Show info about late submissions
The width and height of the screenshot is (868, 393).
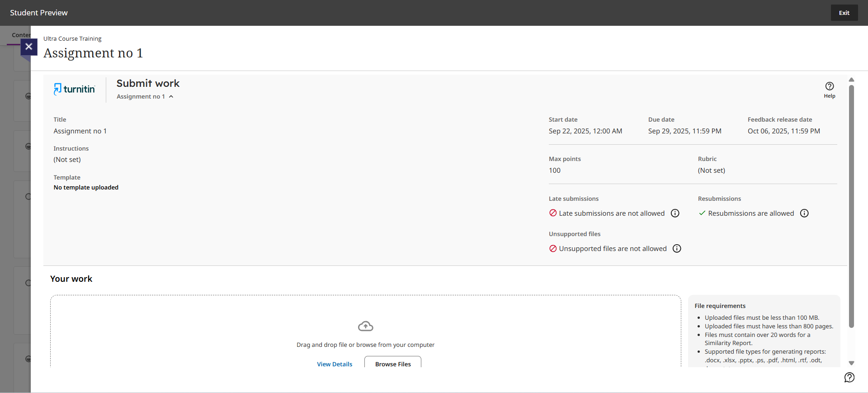coord(675,213)
